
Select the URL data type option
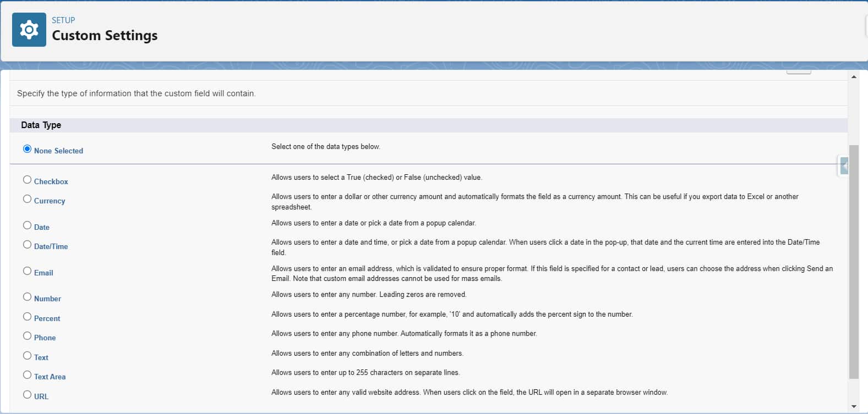pyautogui.click(x=27, y=395)
